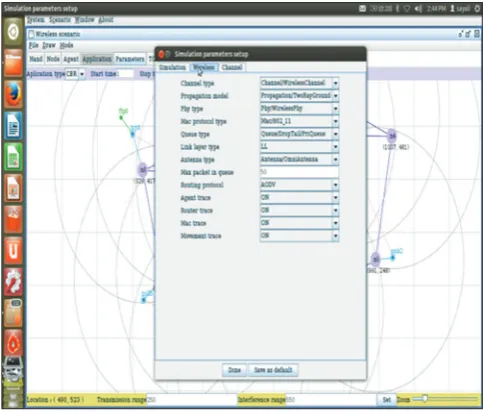Viewport: 483px width, 413px height.
Task: Expand the Link layer type dropdown
Action: pyautogui.click(x=299, y=147)
